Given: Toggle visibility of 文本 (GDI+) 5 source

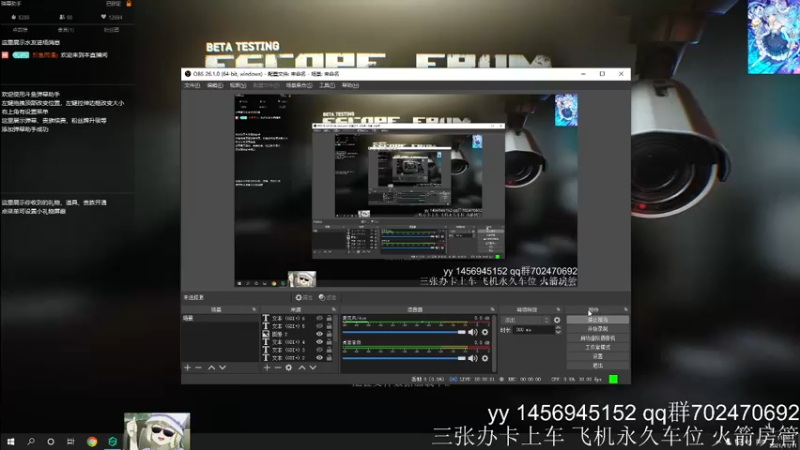Looking at the screenshot, I should (x=319, y=326).
